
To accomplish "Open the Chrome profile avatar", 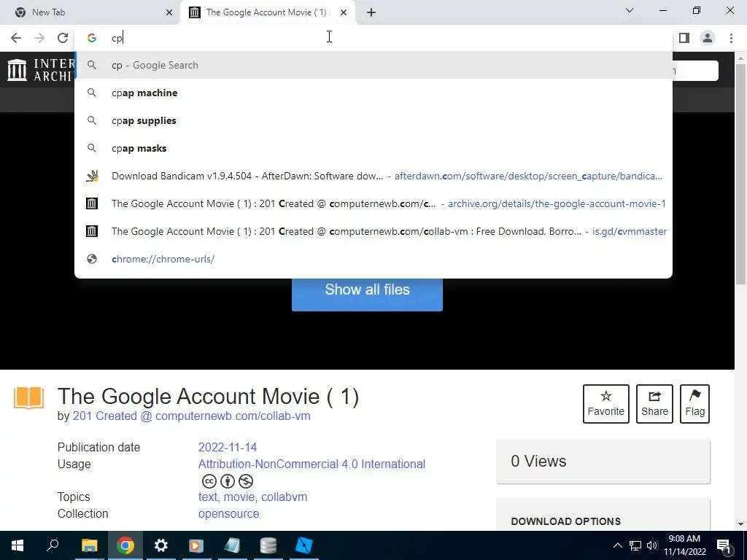I will point(708,38).
